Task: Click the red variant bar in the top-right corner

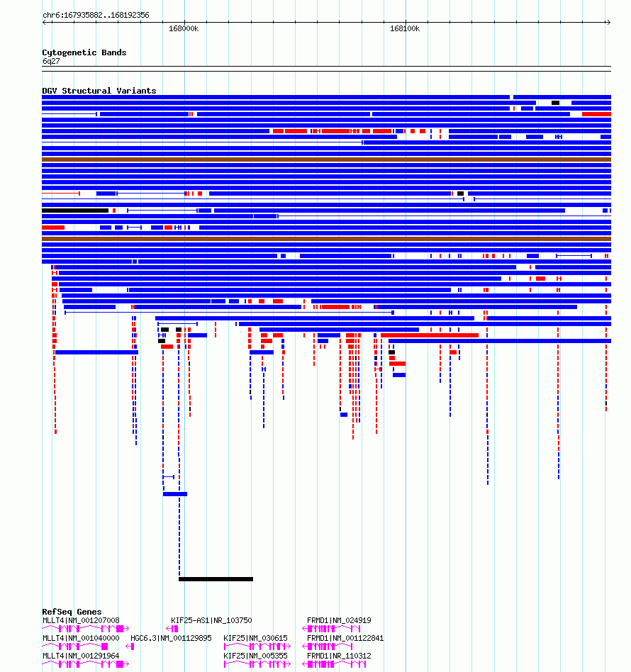Action: click(596, 114)
